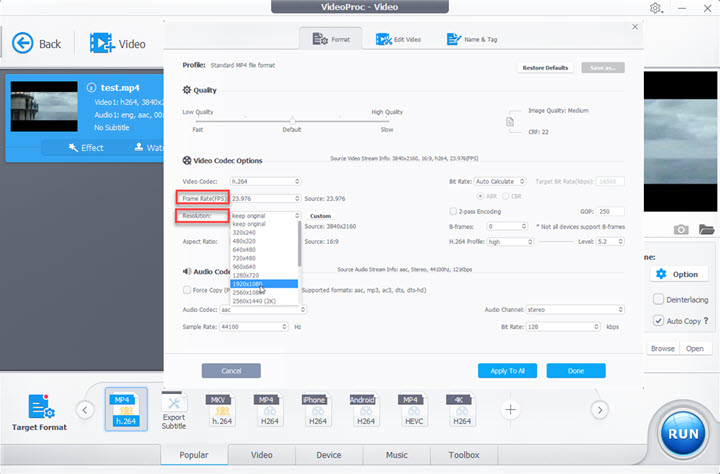Screen dimensions: 720x474
Task: Open the B-frames dropdown
Action: click(x=507, y=226)
